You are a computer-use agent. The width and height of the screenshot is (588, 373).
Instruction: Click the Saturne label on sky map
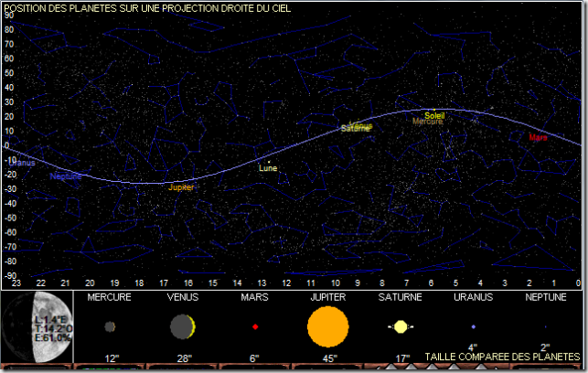(355, 128)
